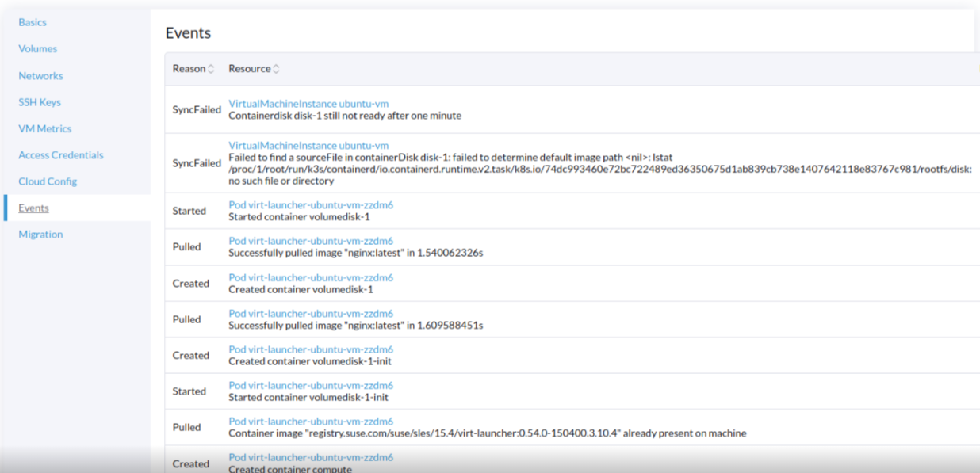980x473 pixels.
Task: Open pod link in virt-launcher image event
Action: tap(311, 421)
